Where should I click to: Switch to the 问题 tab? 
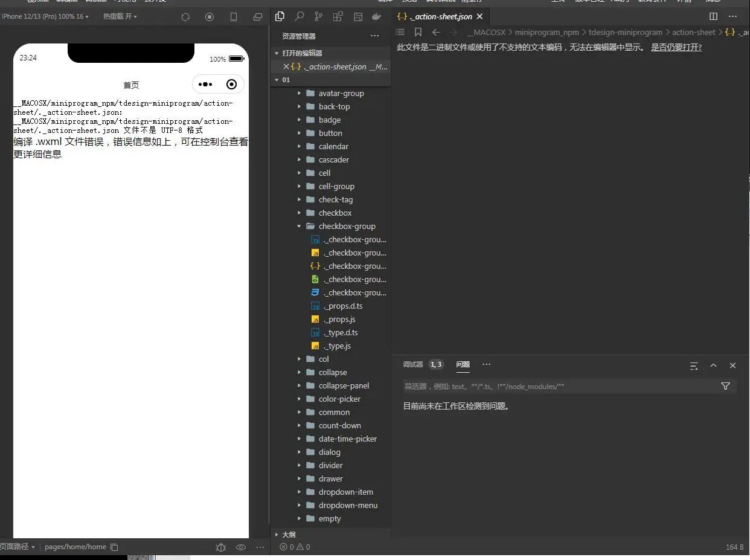pyautogui.click(x=463, y=364)
